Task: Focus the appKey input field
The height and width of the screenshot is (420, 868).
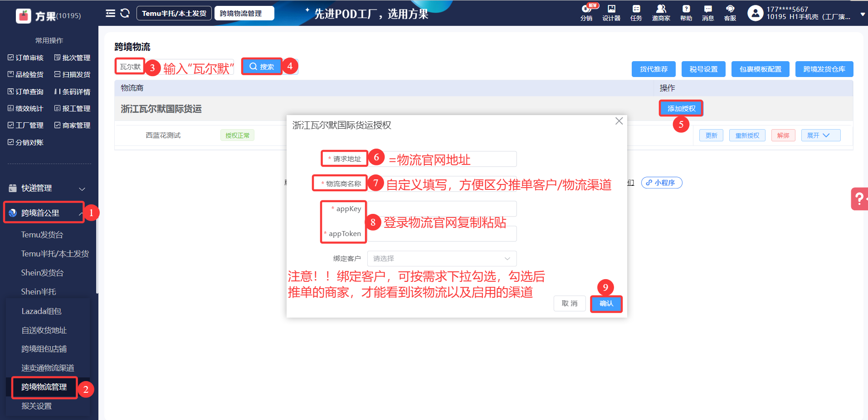Action: 442,209
